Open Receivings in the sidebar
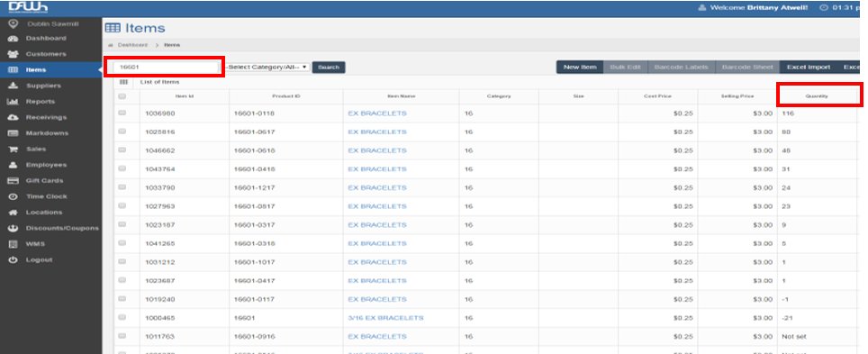The height and width of the screenshot is (354, 868). coord(46,117)
